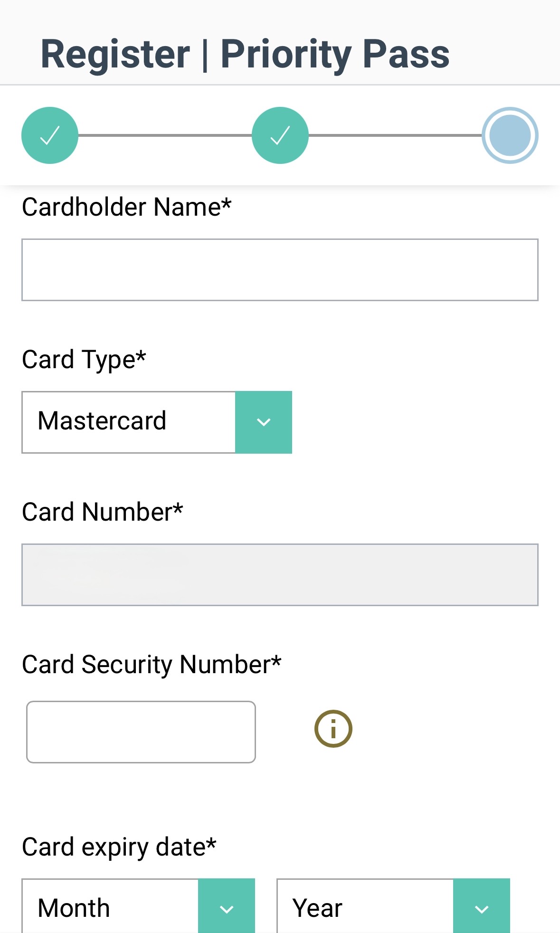Click progress line between second and third steps
560x933 pixels.
(x=395, y=135)
